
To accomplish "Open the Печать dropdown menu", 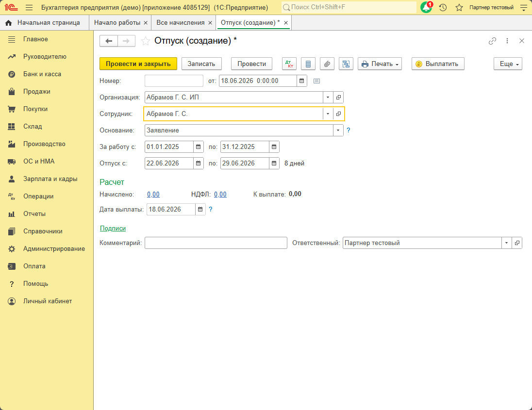I will (380, 64).
